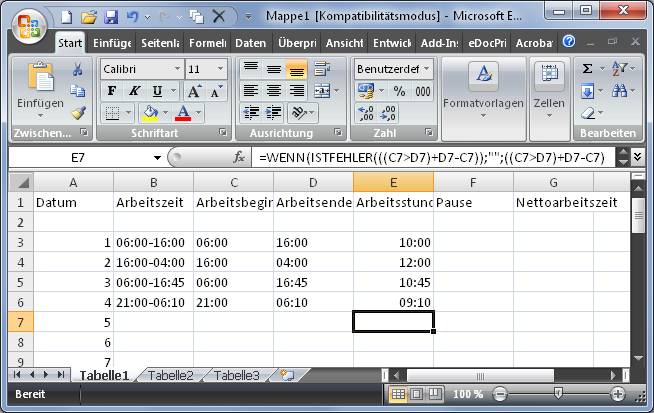Viewport: 654px width, 413px height.
Task: Open a file via the folder icon
Action: (89, 17)
